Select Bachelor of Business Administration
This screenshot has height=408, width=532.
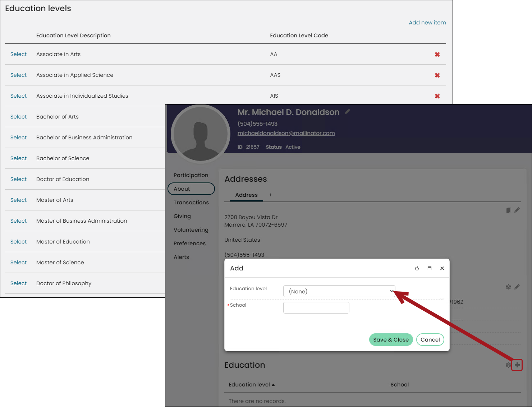(x=18, y=138)
